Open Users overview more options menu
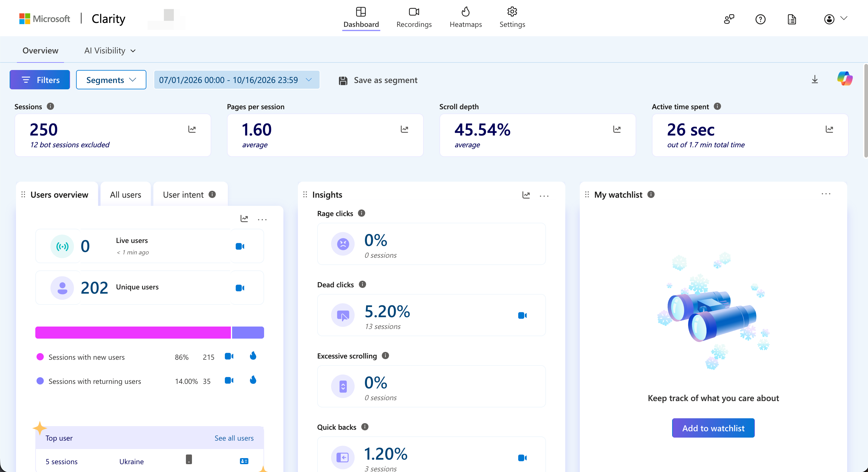This screenshot has height=472, width=868. [262, 220]
